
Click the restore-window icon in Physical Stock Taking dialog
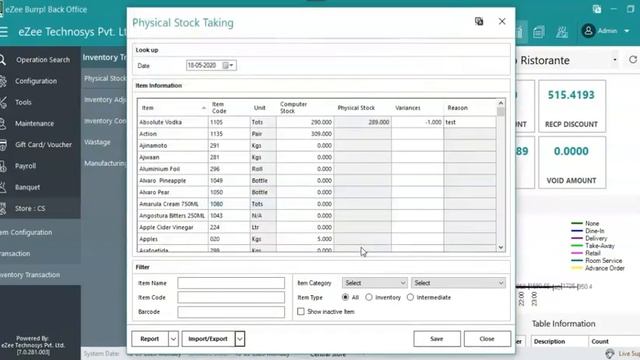[x=479, y=21]
